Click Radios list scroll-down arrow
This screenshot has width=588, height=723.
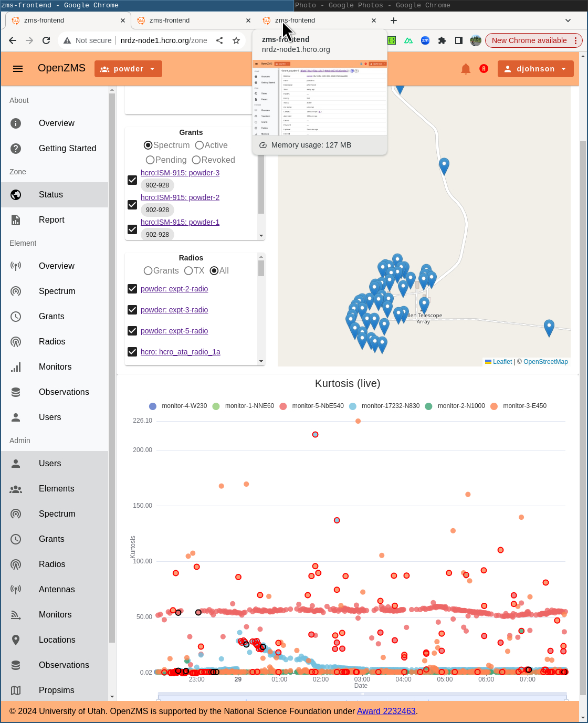[261, 361]
